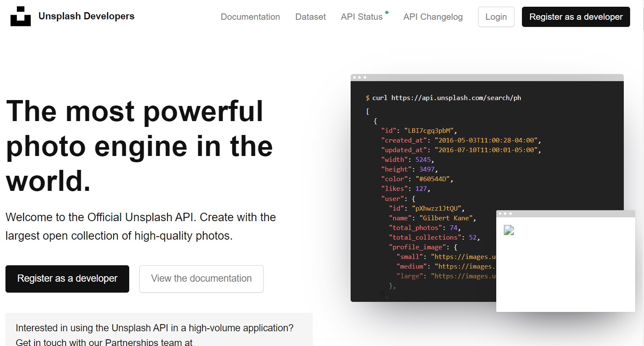This screenshot has width=644, height=346.
Task: Click the broken image icon in white preview window
Action: [509, 230]
